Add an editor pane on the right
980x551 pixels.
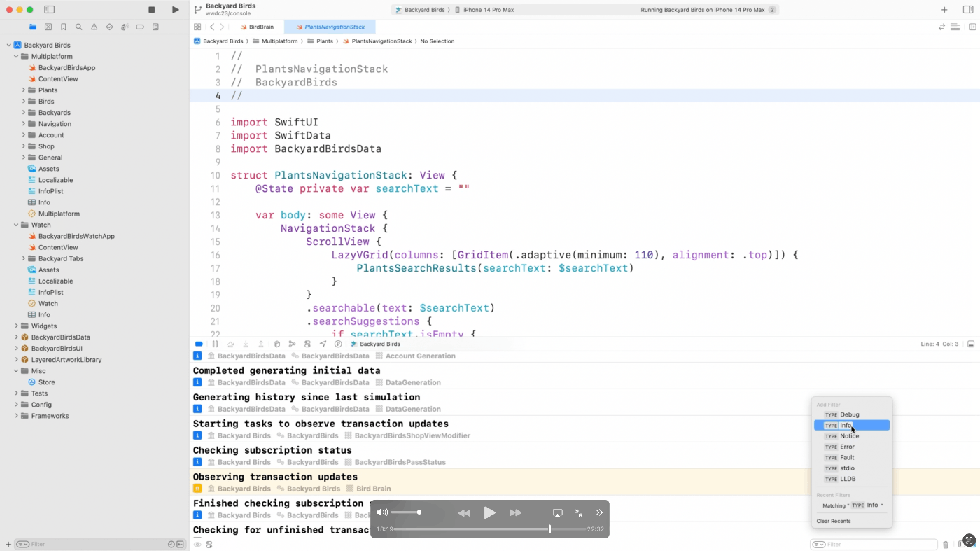[972, 27]
